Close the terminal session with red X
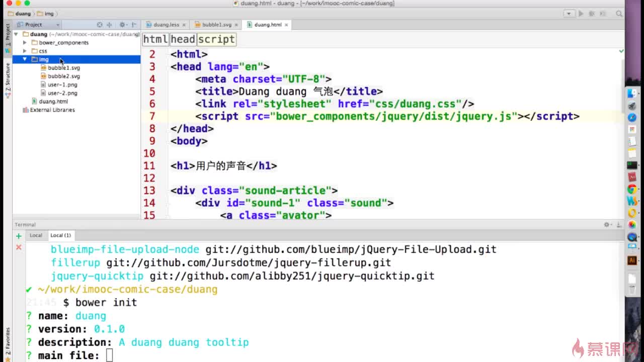 tap(19, 247)
